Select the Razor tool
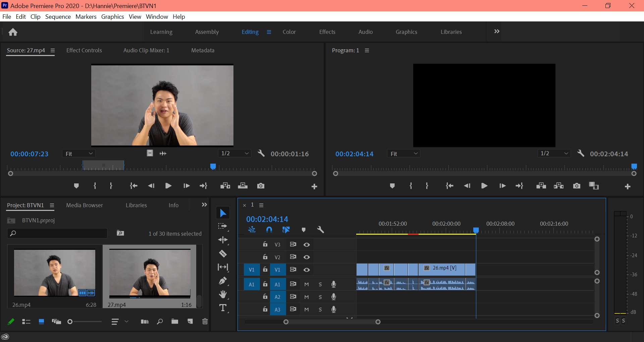644x342 pixels. coord(223,254)
